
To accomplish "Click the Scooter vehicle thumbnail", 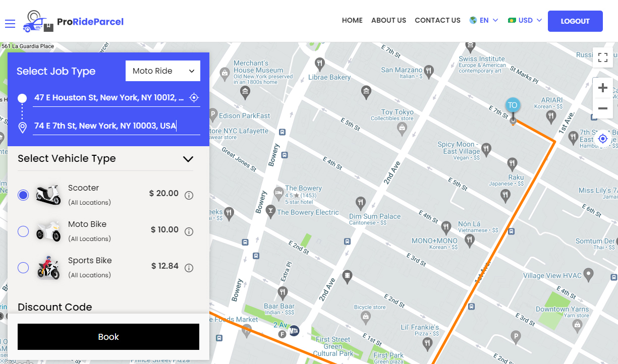I will [48, 195].
